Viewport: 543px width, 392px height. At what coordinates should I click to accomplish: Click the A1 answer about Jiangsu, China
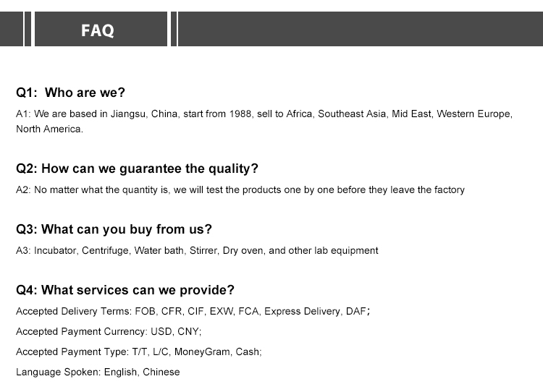pyautogui.click(x=264, y=121)
